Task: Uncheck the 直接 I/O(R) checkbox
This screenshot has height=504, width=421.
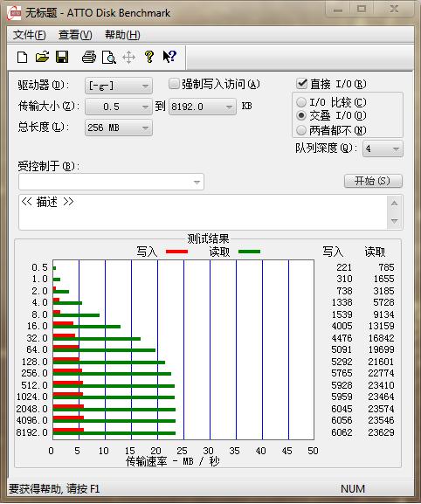Action: click(301, 84)
